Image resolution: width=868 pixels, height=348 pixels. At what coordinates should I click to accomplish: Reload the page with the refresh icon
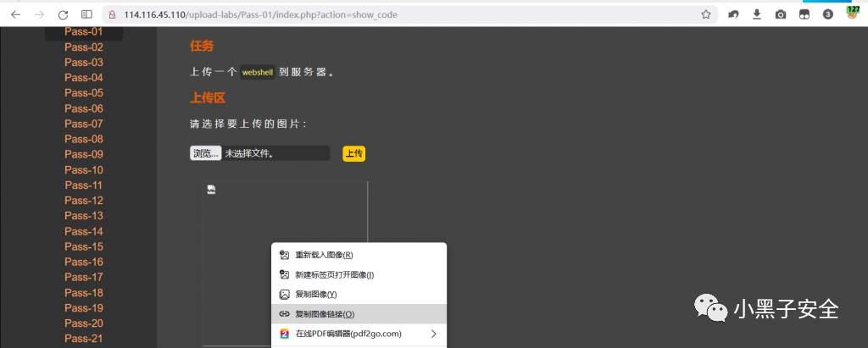point(63,14)
